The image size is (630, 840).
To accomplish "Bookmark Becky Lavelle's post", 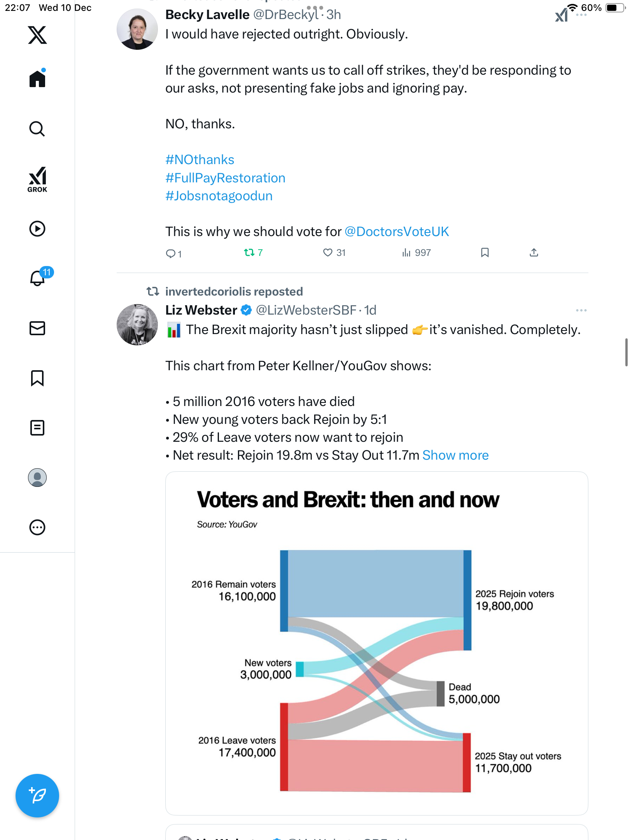I will pyautogui.click(x=485, y=253).
